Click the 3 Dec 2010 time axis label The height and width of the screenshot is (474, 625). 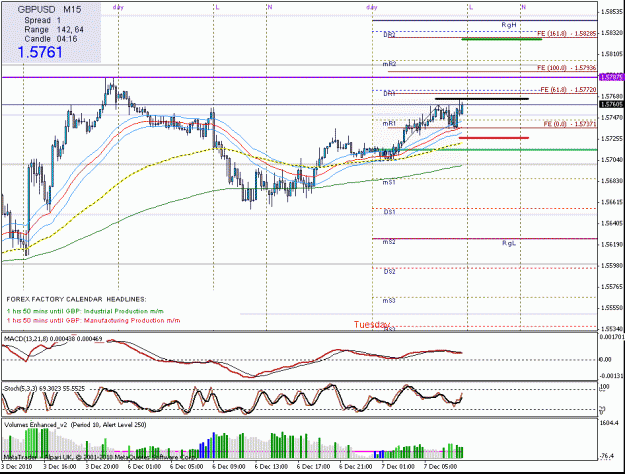point(17,467)
